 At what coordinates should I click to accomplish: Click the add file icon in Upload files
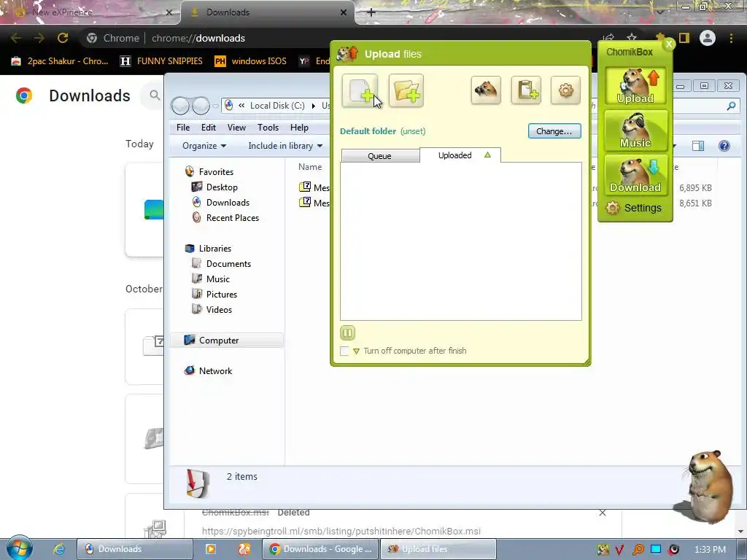coord(360,90)
